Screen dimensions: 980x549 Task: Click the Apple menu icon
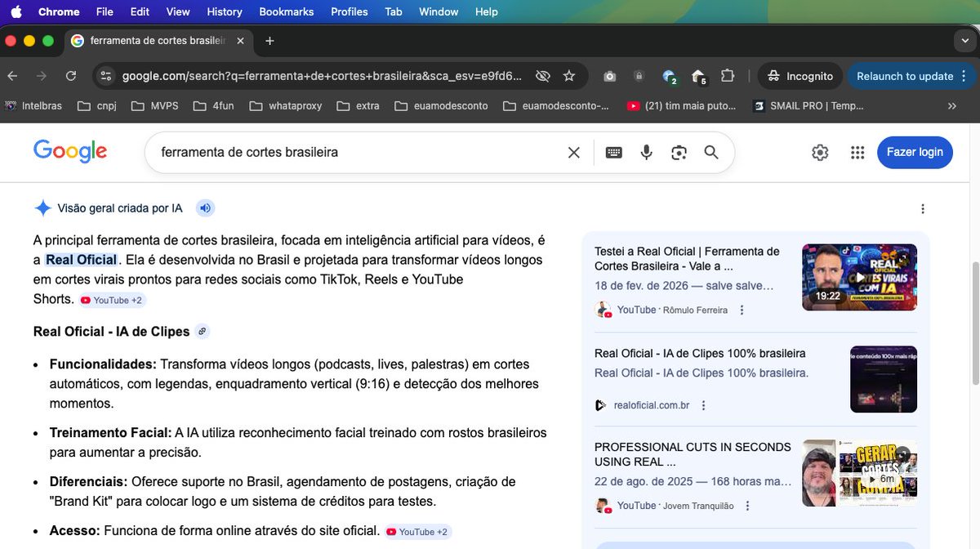click(16, 11)
